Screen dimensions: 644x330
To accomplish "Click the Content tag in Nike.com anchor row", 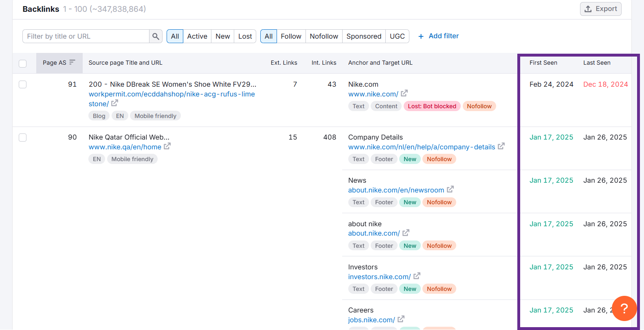I will tap(386, 106).
